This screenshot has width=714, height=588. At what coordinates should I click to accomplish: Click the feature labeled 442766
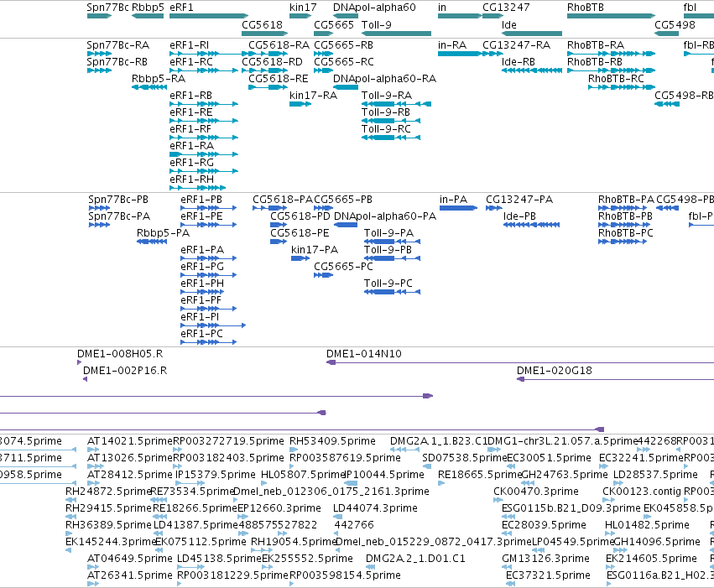tap(354, 525)
